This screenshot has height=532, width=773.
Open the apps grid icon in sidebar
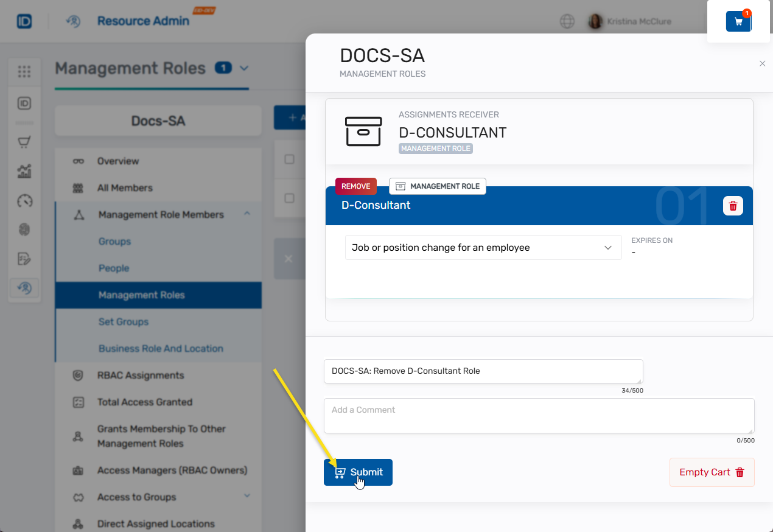coord(24,72)
